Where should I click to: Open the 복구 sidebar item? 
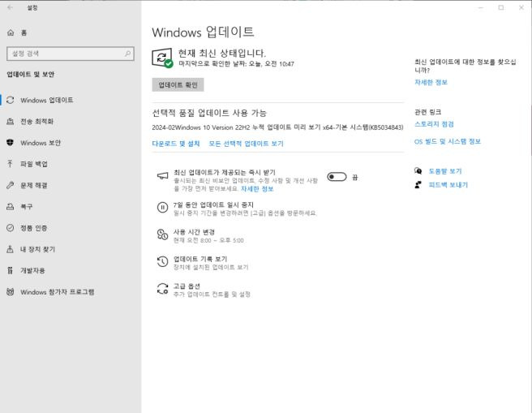[71, 206]
